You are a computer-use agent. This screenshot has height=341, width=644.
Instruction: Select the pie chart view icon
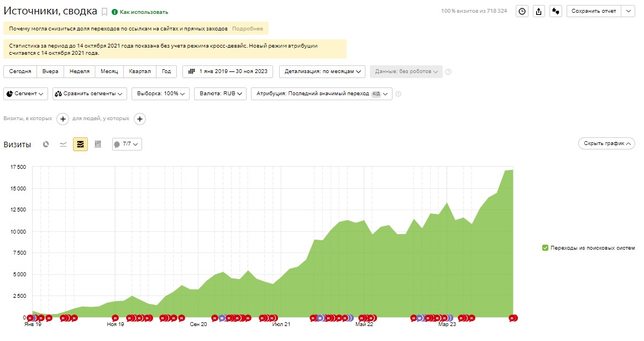(46, 144)
